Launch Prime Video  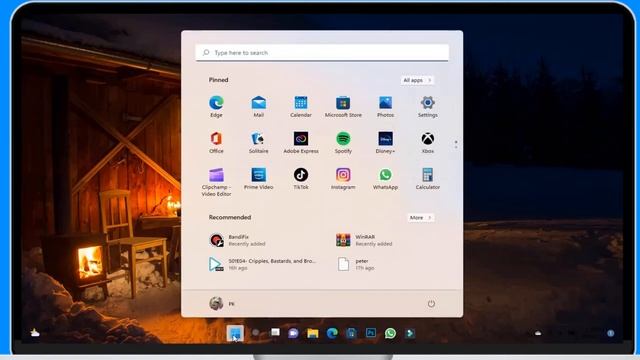(258, 178)
